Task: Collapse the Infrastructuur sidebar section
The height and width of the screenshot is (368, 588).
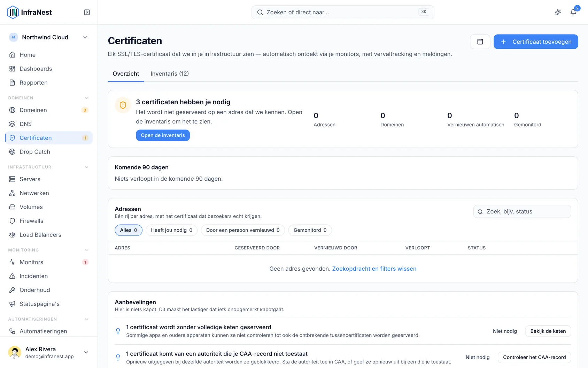Action: click(87, 167)
